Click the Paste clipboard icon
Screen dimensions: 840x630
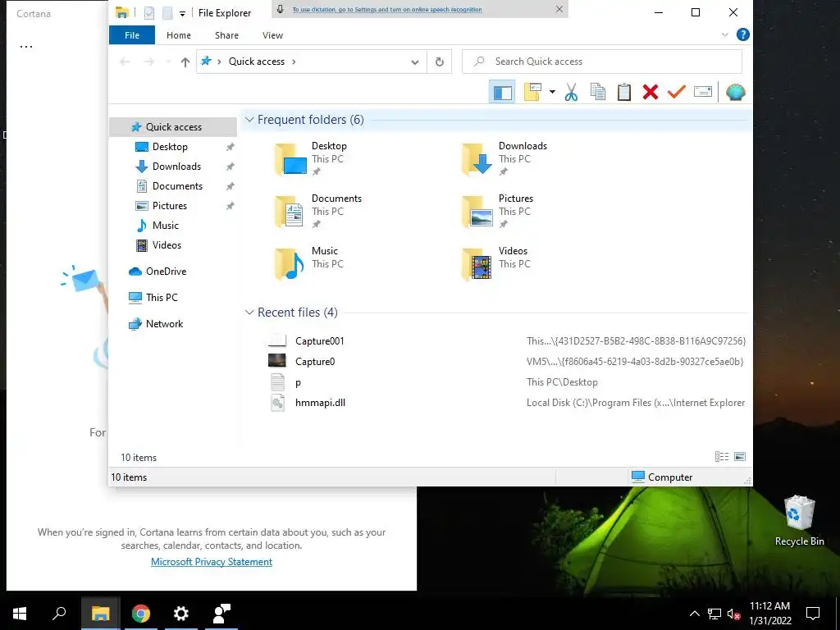tap(624, 92)
